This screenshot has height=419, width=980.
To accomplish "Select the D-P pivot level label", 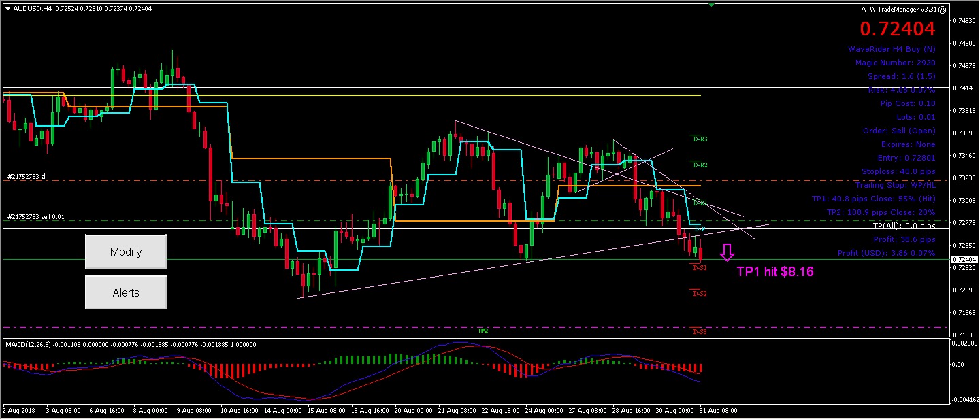I will 699,229.
